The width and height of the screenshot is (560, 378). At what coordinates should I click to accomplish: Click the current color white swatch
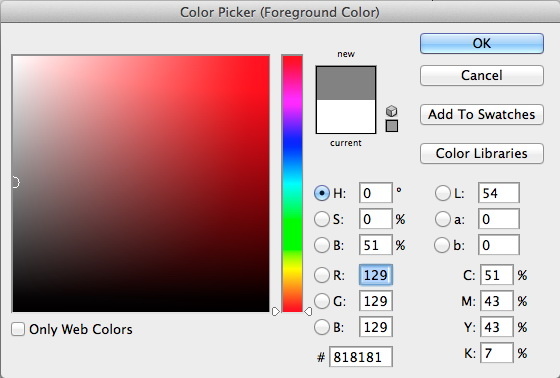pyautogui.click(x=346, y=116)
